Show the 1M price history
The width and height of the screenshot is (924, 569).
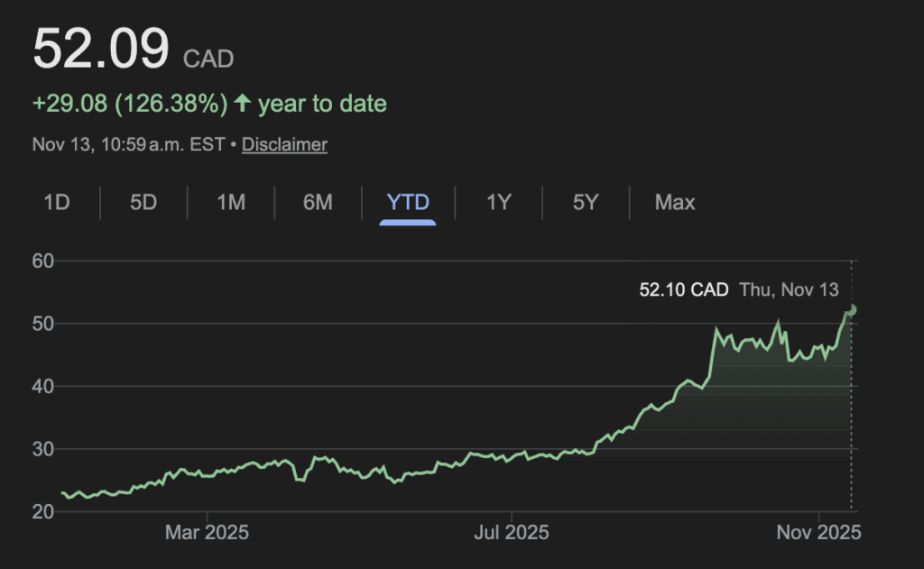[231, 202]
